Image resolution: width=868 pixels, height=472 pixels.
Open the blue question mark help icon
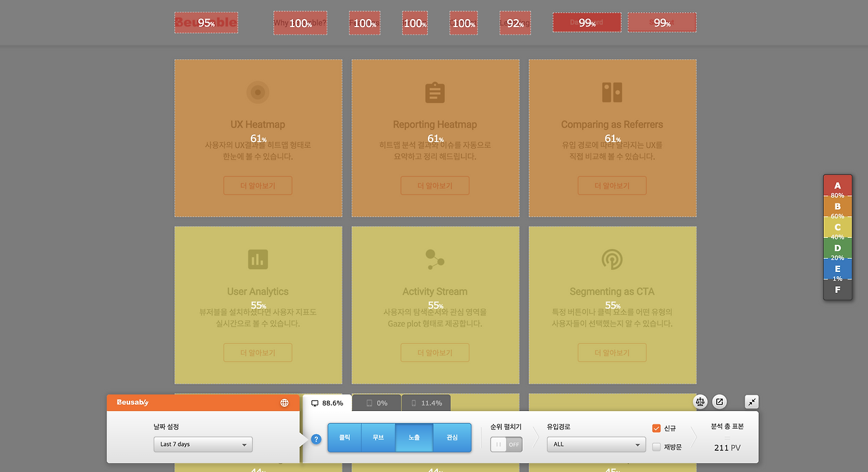click(316, 439)
